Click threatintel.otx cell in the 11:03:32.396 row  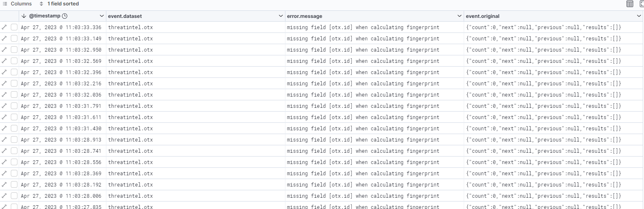pyautogui.click(x=130, y=72)
